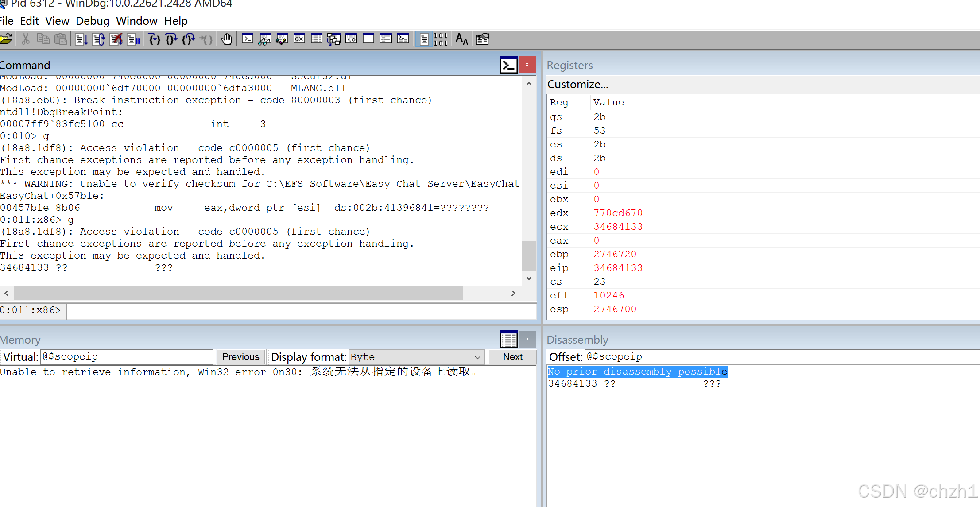Screen dimensions: 980x507
Task: Click the Go (run) toolbar icon
Action: point(81,39)
